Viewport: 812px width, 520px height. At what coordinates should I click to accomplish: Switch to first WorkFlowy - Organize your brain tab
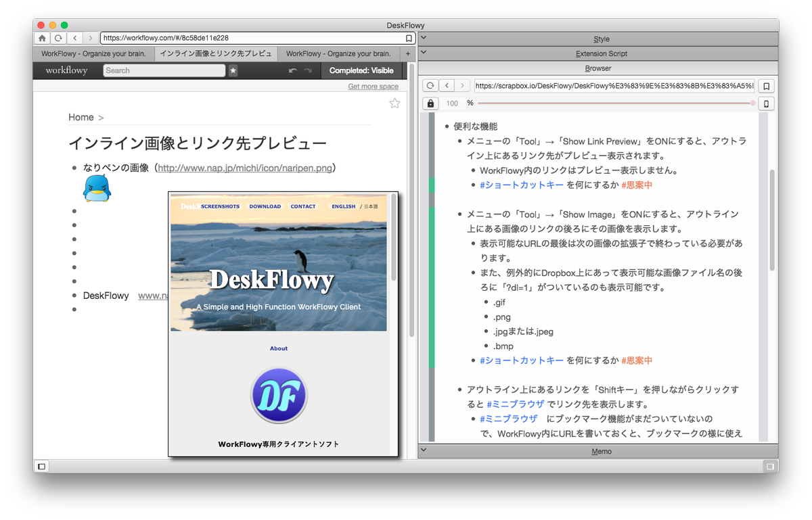pos(93,53)
